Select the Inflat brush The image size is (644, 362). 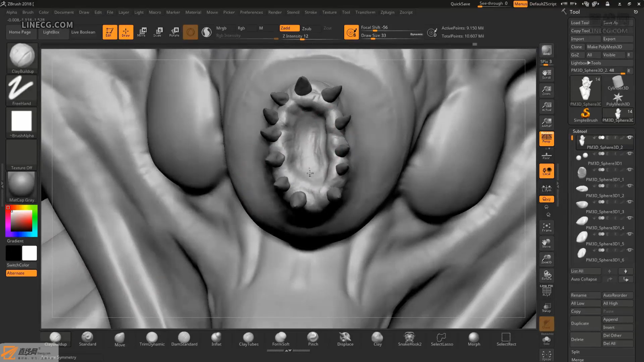[x=216, y=339]
